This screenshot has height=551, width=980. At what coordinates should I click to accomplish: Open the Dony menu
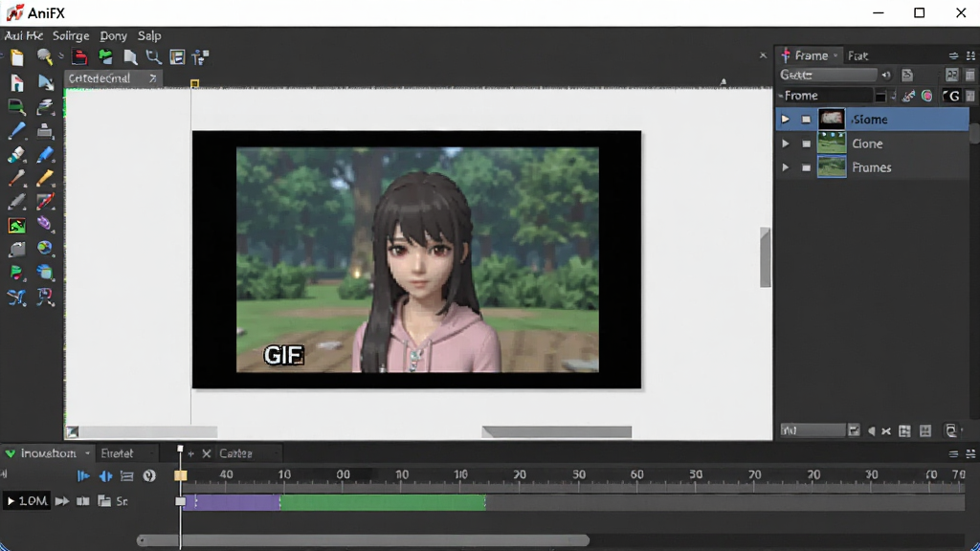113,36
